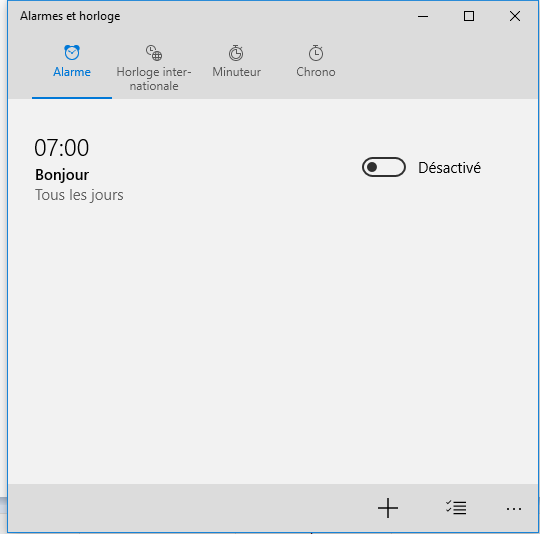
Task: Open the Chrono stopwatch icon
Action: 315,53
